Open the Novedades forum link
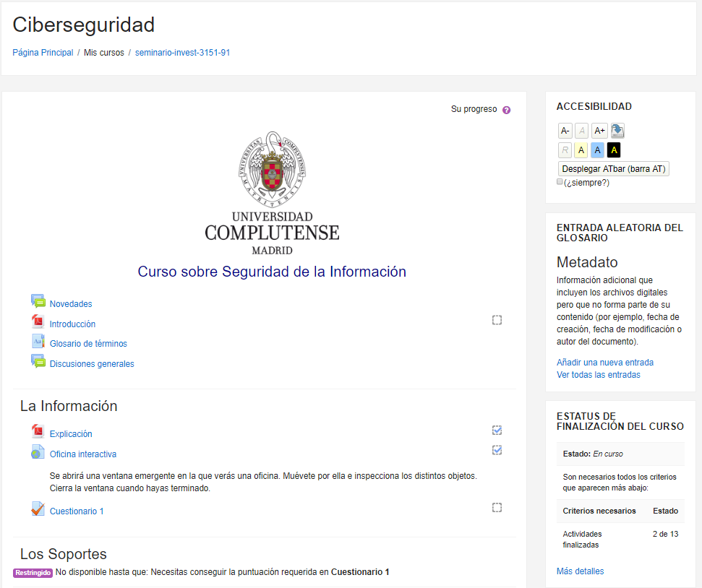The image size is (702, 588). (71, 304)
